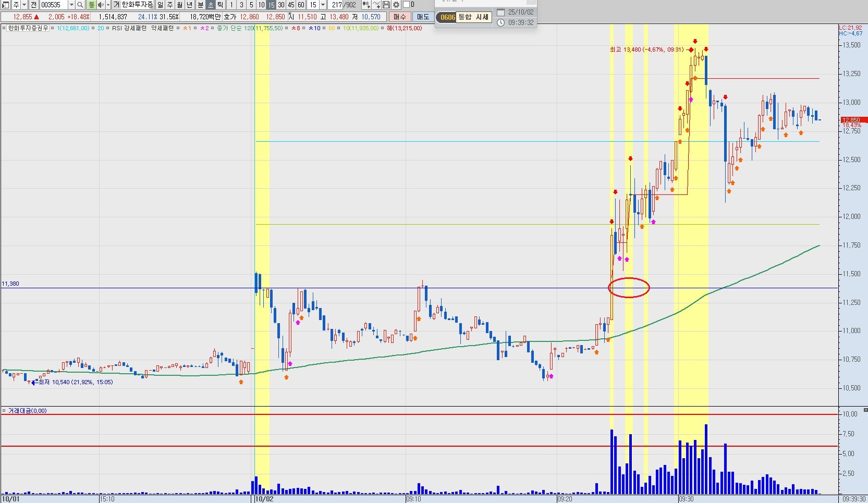Image resolution: width=868 pixels, height=503 pixels.
Task: Save the chart with the floppy disk icon
Action: [x=387, y=5]
